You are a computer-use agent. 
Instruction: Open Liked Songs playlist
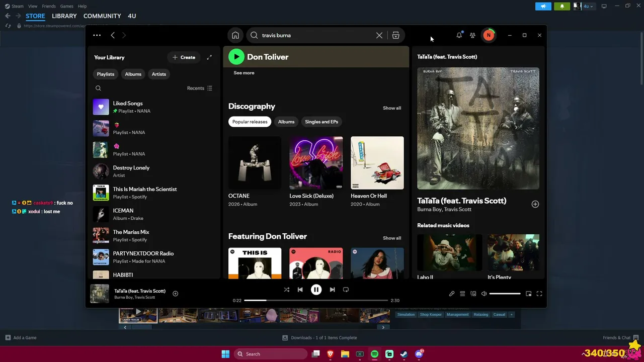tap(153, 107)
